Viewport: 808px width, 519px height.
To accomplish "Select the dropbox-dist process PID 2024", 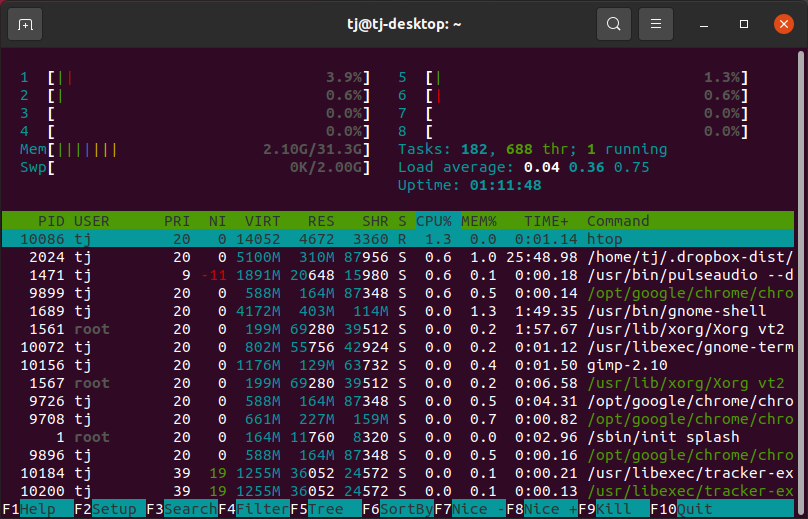I will coord(398,257).
